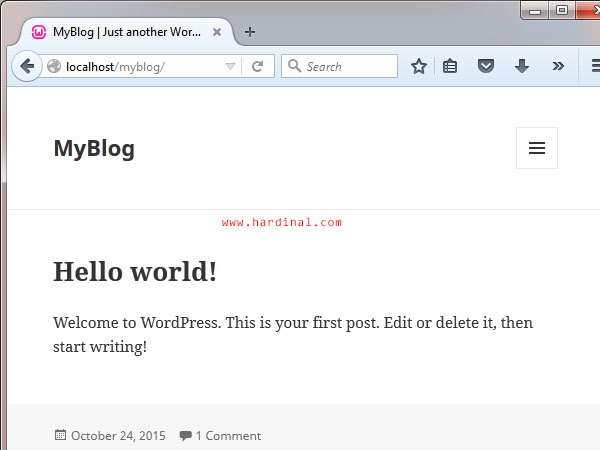Bookmark this page with the star icon
This screenshot has width=600, height=450.
pos(419,66)
